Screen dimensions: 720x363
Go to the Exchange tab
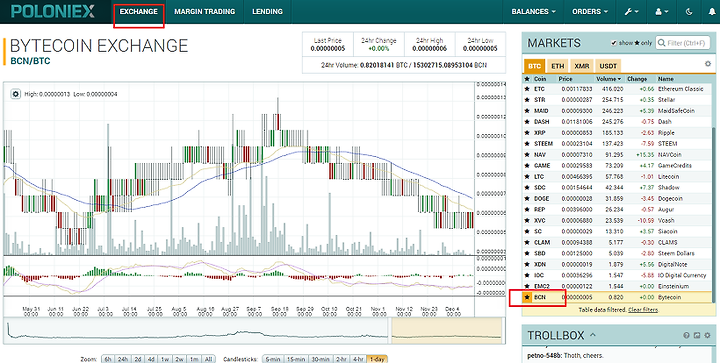point(139,12)
